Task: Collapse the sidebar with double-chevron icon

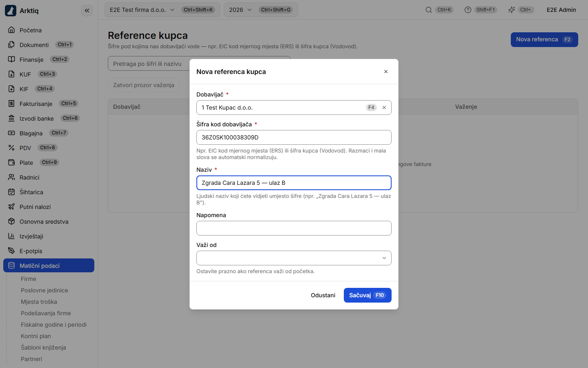Action: 87,11
